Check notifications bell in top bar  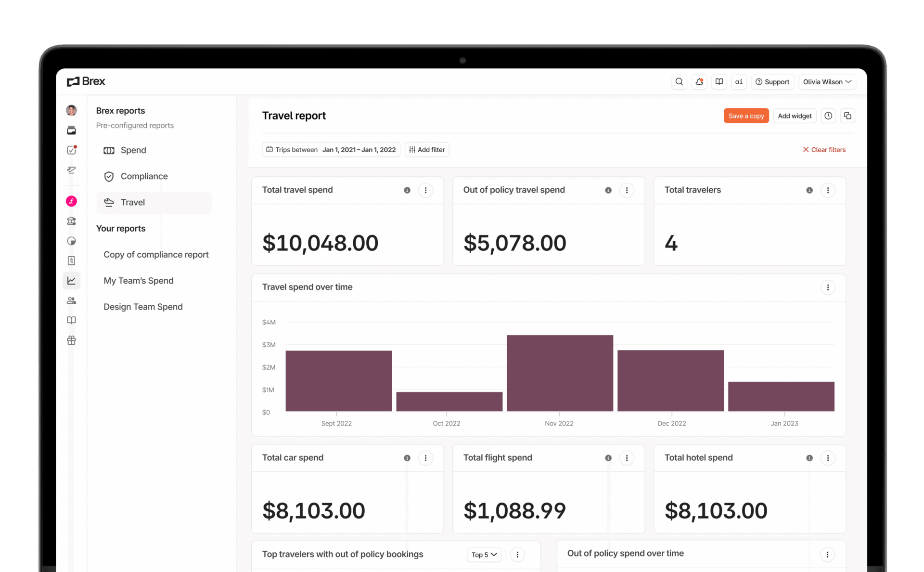[699, 82]
